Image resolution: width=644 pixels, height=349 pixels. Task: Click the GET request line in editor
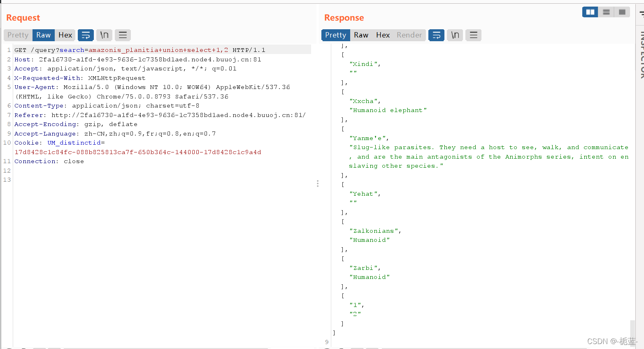(x=140, y=50)
